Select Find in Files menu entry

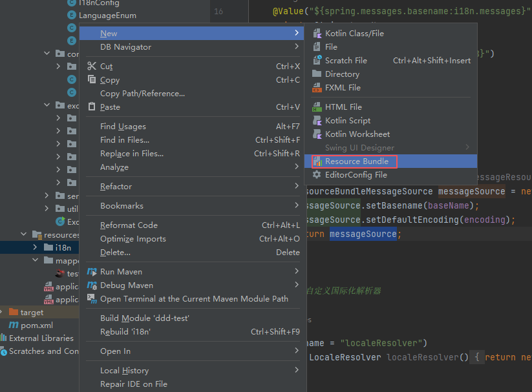[x=193, y=140]
